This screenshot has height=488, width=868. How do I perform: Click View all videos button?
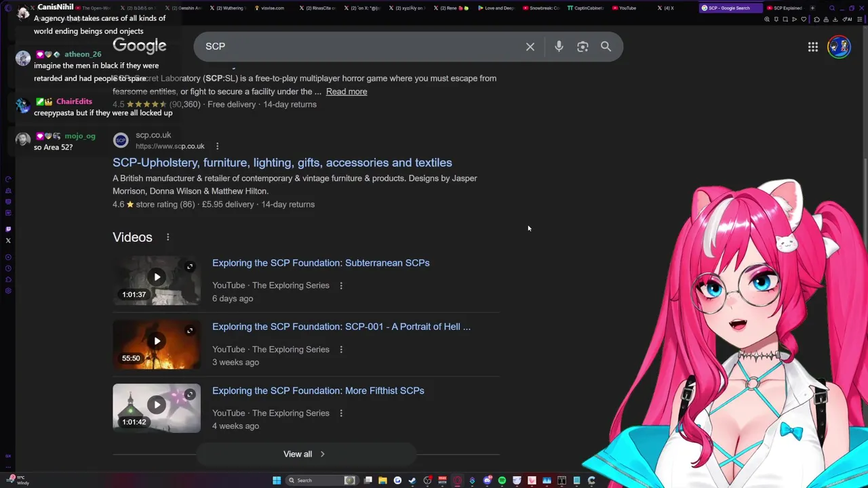point(304,454)
